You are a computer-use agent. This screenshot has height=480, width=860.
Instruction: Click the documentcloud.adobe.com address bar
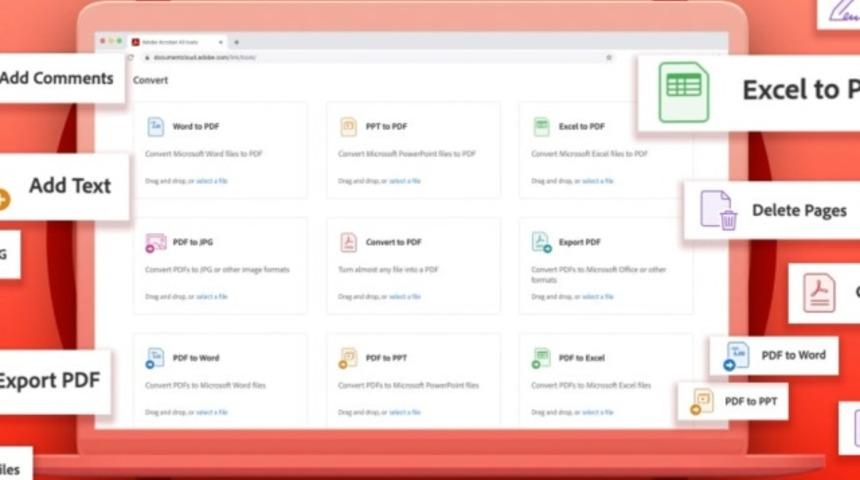(x=378, y=57)
